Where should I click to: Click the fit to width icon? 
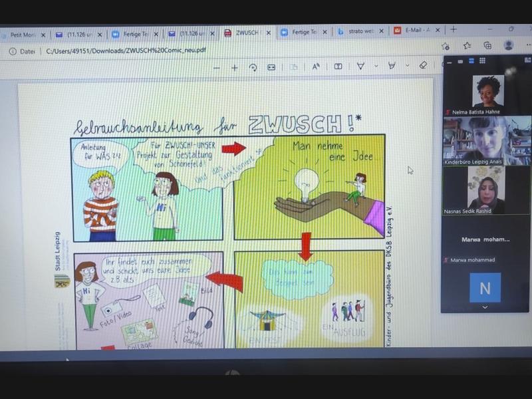pos(271,67)
